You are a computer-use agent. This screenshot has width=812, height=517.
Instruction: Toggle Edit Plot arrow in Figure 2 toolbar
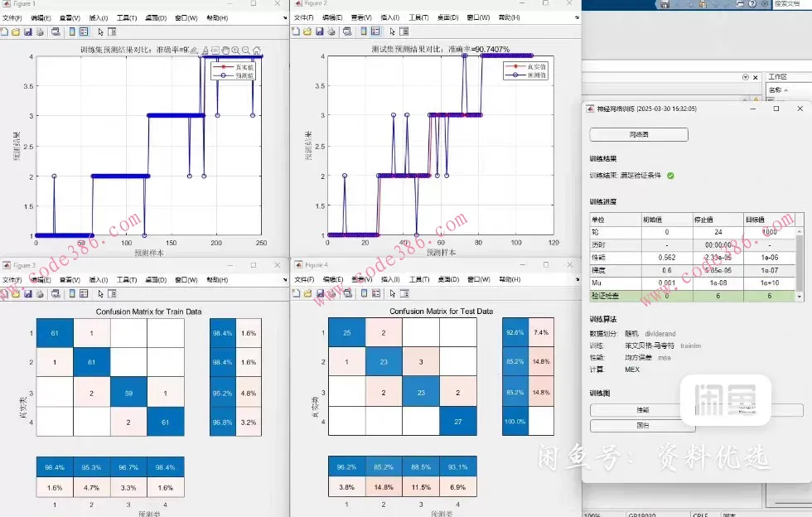click(x=393, y=31)
